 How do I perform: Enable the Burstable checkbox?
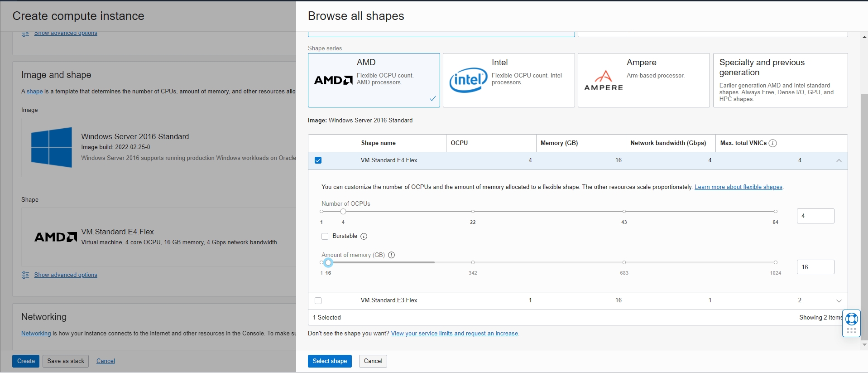[x=325, y=236]
